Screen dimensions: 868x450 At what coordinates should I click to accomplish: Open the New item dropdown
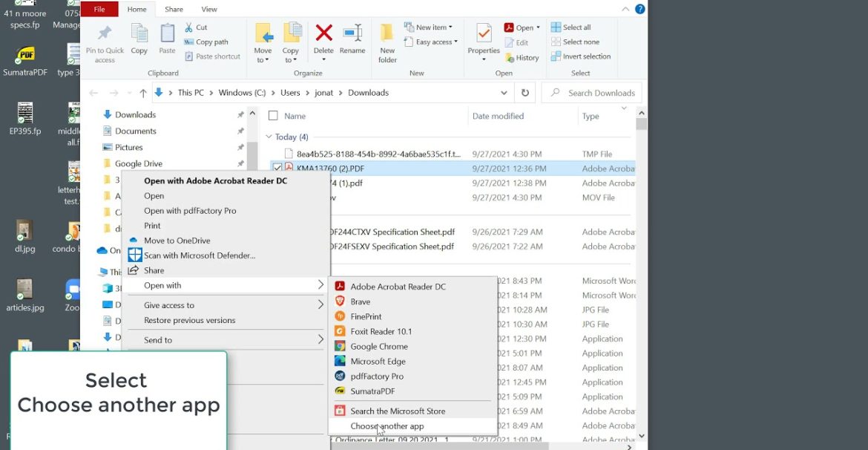(x=429, y=27)
